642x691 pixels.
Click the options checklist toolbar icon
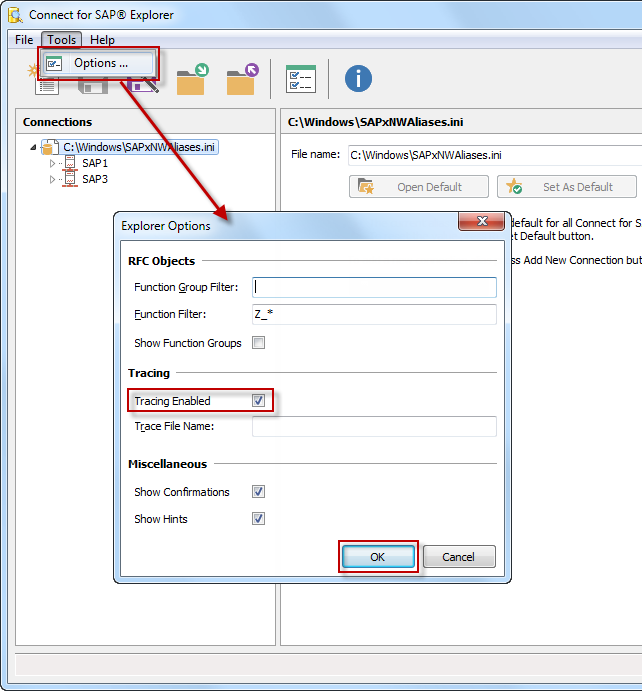(x=301, y=79)
